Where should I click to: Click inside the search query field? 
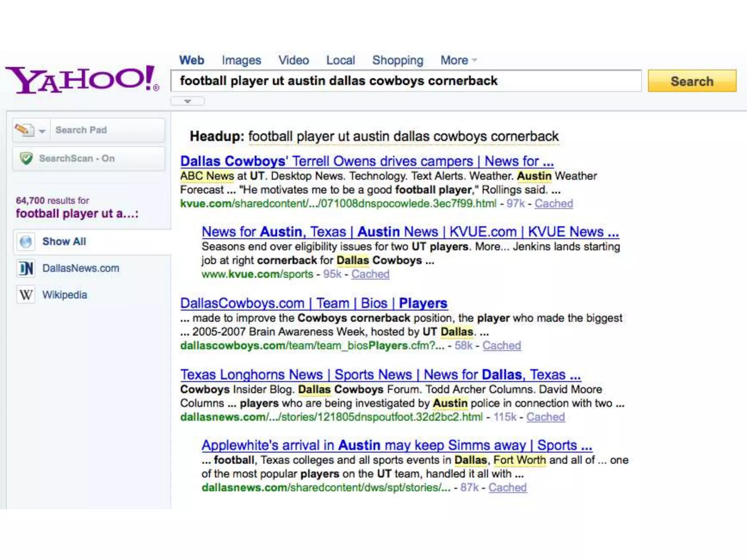(x=405, y=81)
